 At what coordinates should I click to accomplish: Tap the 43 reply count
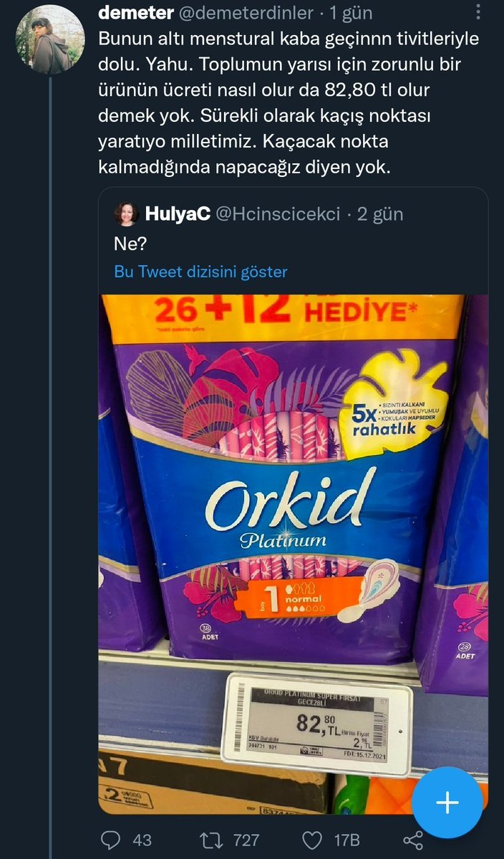tap(142, 840)
